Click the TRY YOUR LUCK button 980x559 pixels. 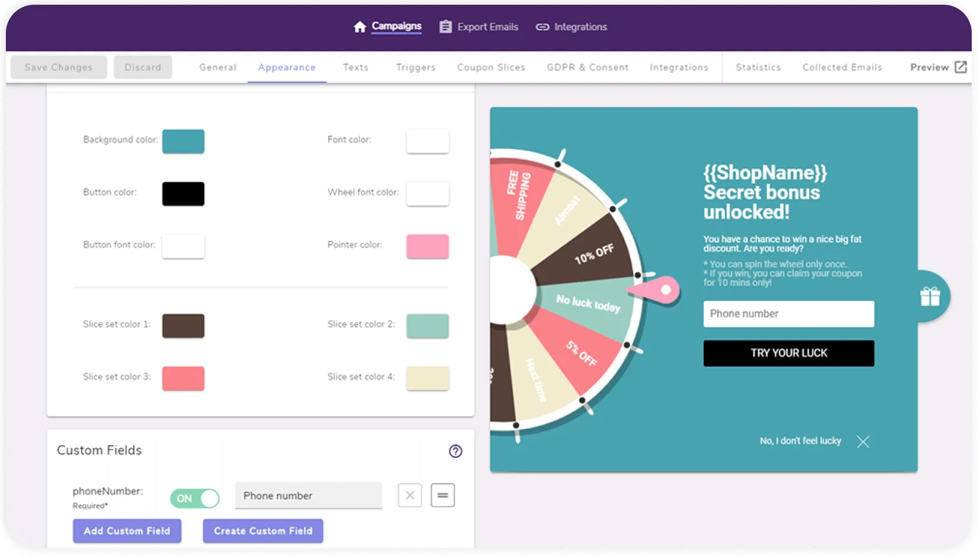[788, 353]
